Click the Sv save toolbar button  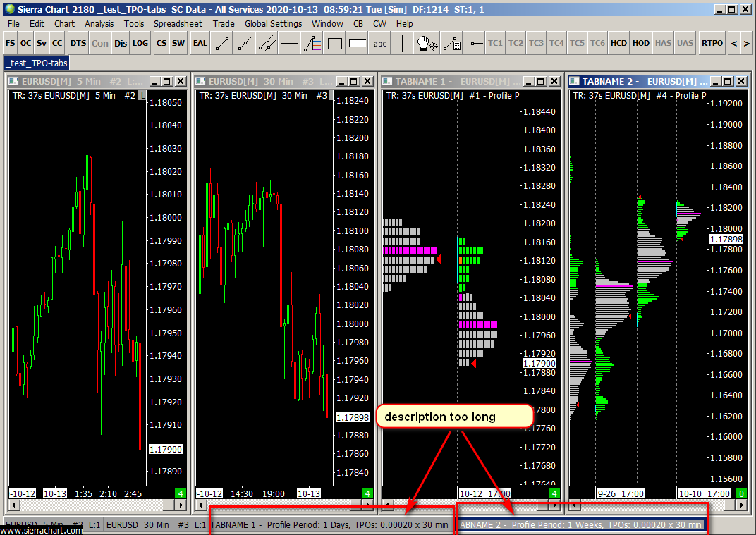tap(42, 43)
